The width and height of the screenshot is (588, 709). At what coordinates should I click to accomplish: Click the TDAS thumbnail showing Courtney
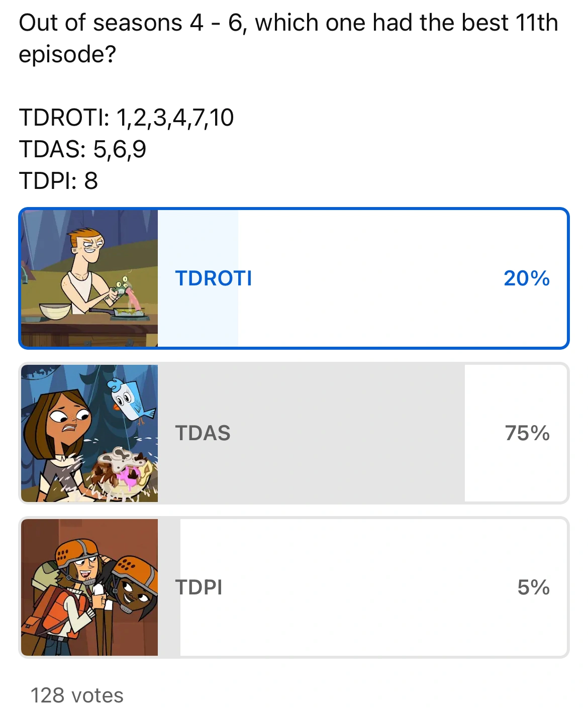click(x=89, y=433)
